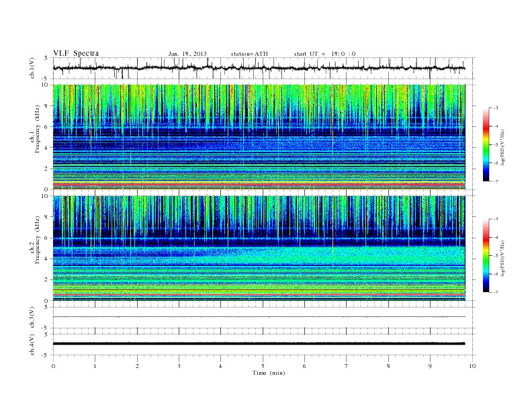Click the "9" minute tick label
532x411 pixels.
[430, 366]
